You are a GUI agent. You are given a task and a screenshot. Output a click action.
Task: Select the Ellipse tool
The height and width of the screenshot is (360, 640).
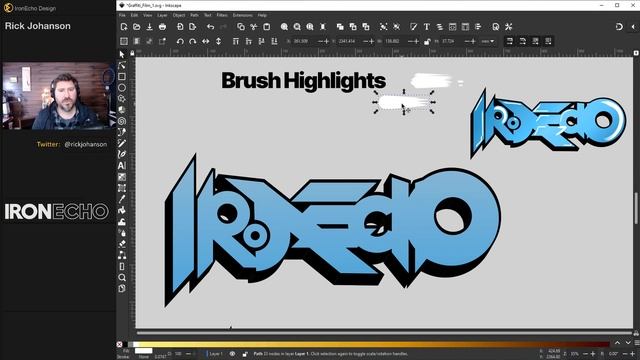click(122, 87)
